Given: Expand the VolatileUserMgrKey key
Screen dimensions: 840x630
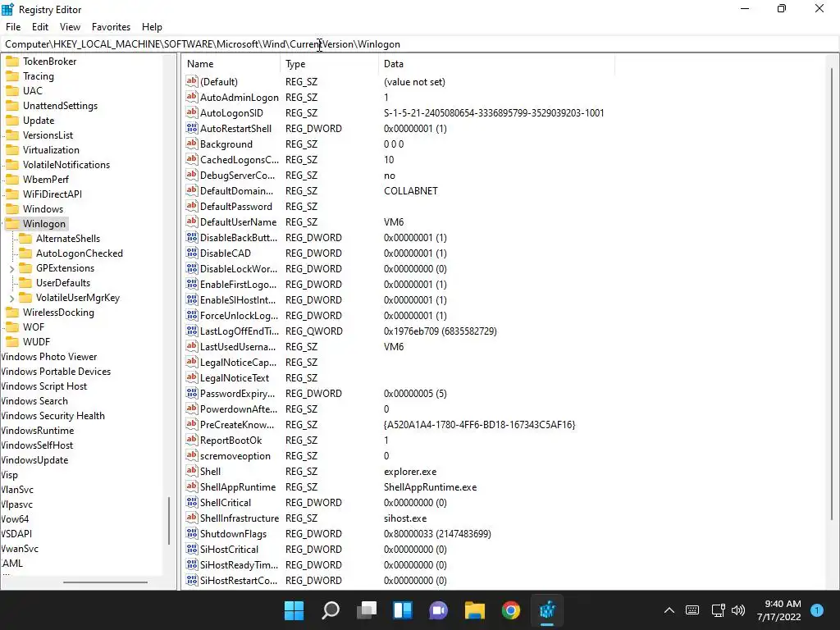Looking at the screenshot, I should coord(11,298).
